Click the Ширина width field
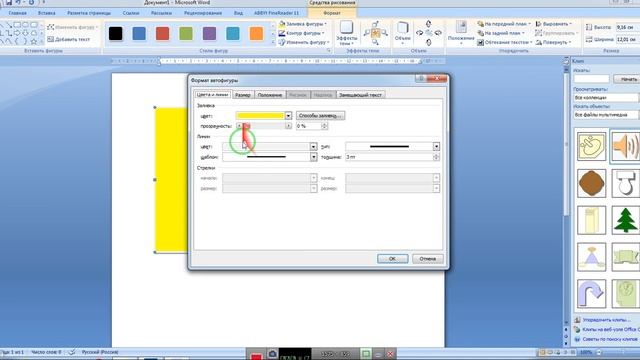Image resolution: width=640 pixels, height=360 pixels. (627, 40)
